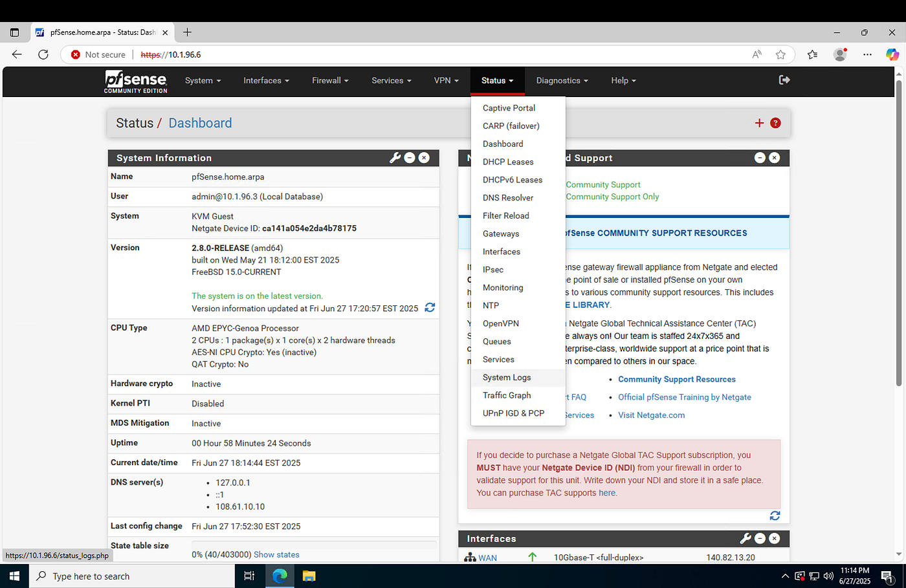Open the browser favorites list icon
Viewport: 906px width, 588px height.
click(x=813, y=54)
